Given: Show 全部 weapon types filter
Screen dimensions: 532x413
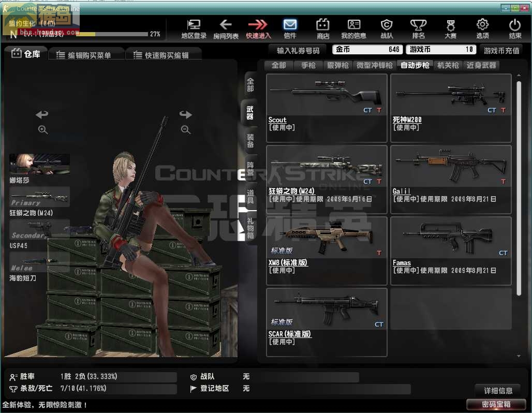Looking at the screenshot, I should (279, 65).
